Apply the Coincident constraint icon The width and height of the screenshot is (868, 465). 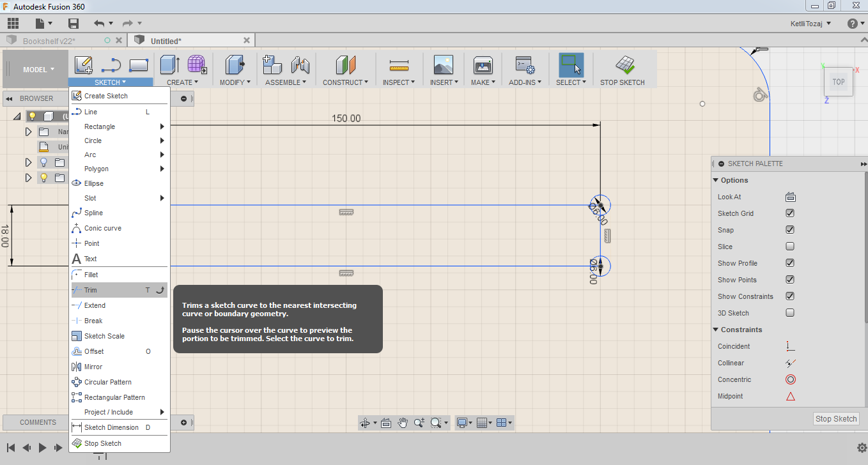pos(791,346)
